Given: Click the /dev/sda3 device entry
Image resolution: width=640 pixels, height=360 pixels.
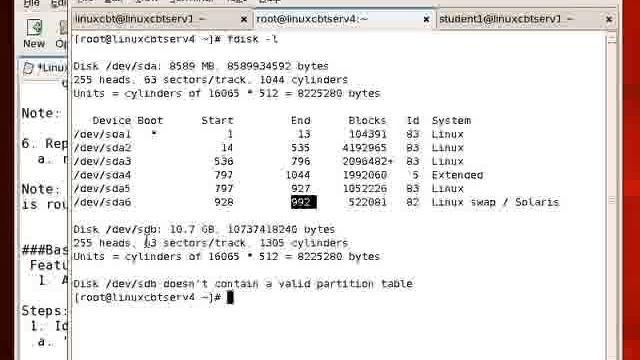Looking at the screenshot, I should click(x=102, y=161).
